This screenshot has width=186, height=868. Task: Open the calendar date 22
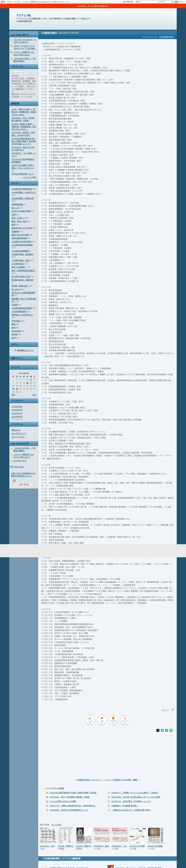(17, 389)
